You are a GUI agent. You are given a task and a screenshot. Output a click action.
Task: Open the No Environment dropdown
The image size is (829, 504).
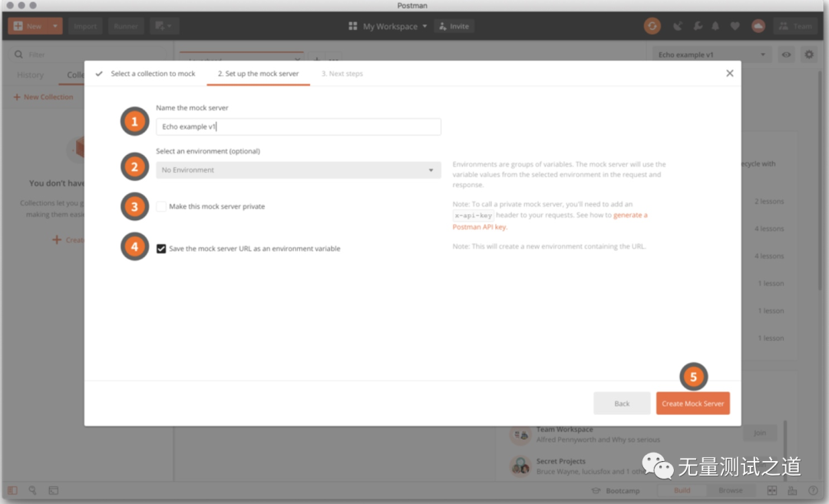click(x=298, y=170)
